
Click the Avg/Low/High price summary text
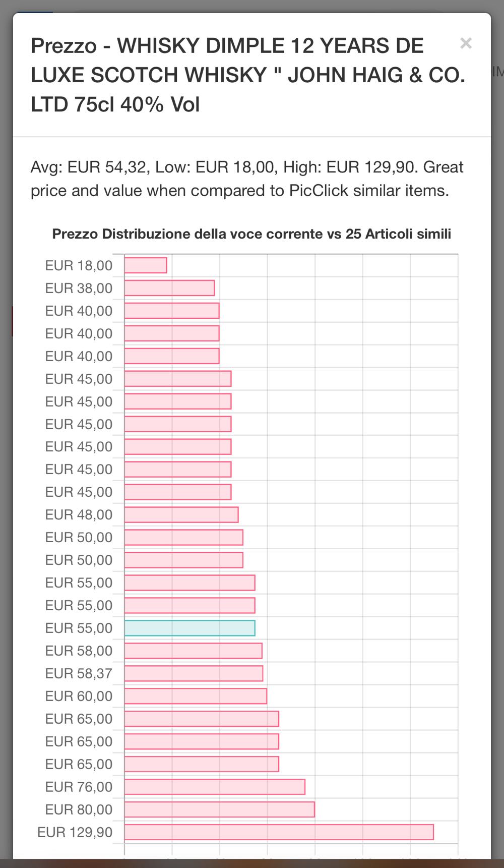click(x=247, y=179)
